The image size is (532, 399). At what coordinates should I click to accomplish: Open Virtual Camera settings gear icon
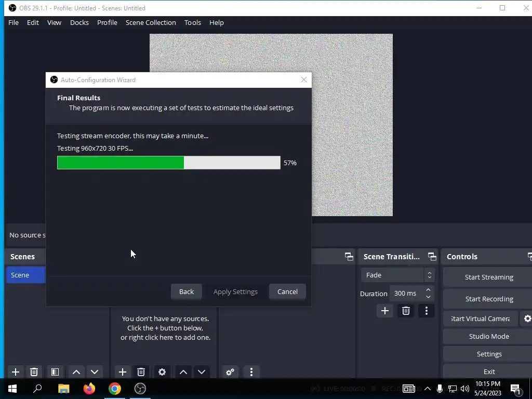(x=527, y=318)
